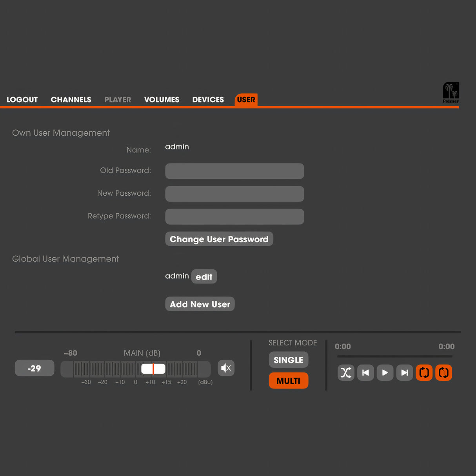The image size is (476, 476).
Task: Open the VOLUMES tab
Action: click(162, 100)
